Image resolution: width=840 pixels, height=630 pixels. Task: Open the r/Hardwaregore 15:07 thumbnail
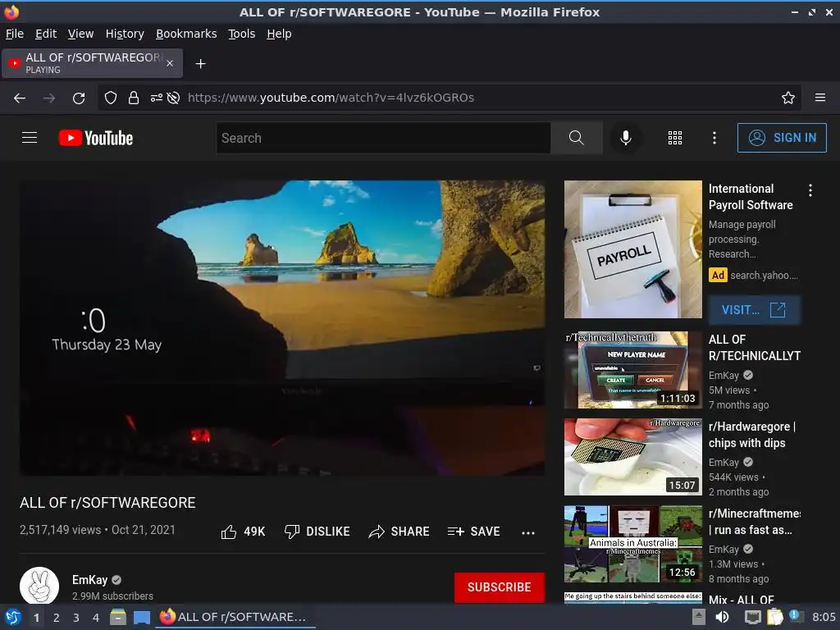[x=632, y=457]
